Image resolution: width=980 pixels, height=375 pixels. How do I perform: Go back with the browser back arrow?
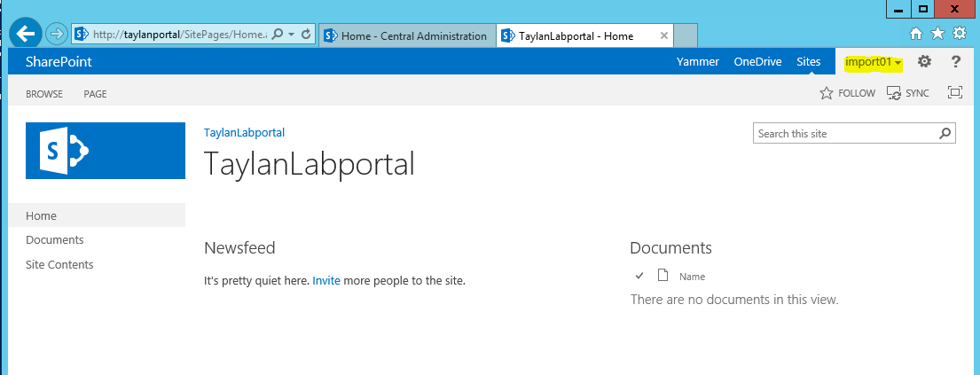click(26, 33)
